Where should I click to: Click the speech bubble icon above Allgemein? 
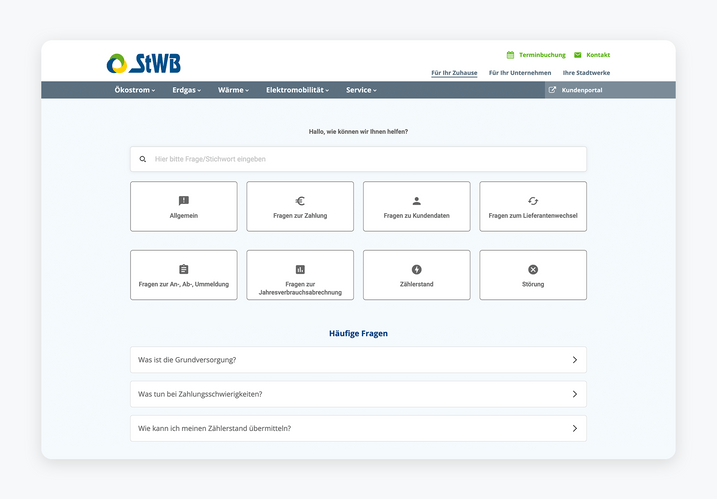pos(184,201)
